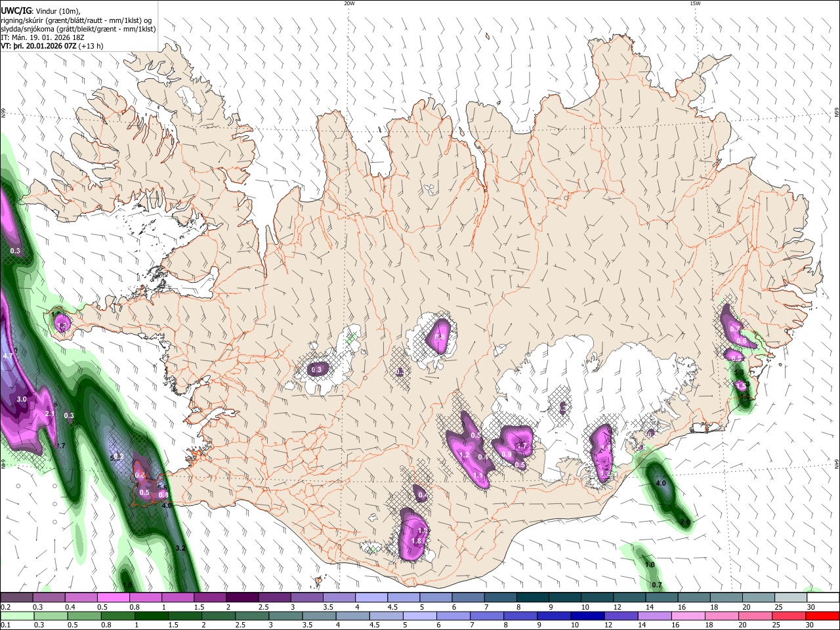This screenshot has width=840, height=630.
Task: Click the UWC/IG title text
Action: tap(16, 10)
